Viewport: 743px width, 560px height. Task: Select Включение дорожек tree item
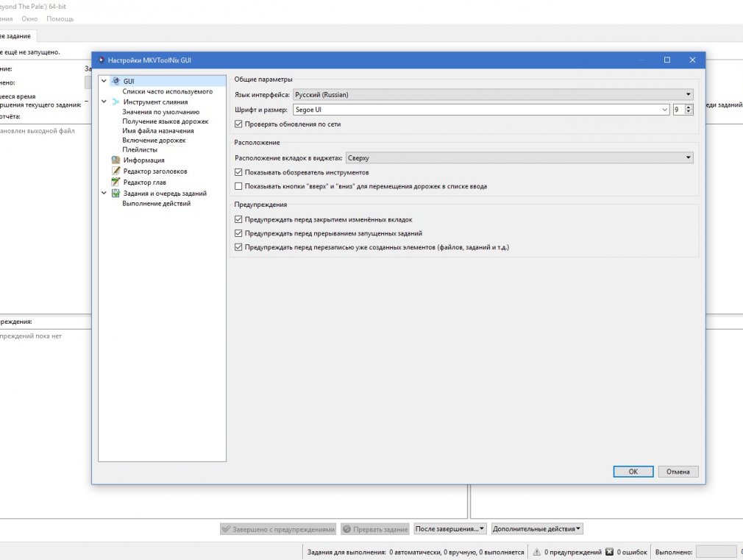(x=154, y=141)
